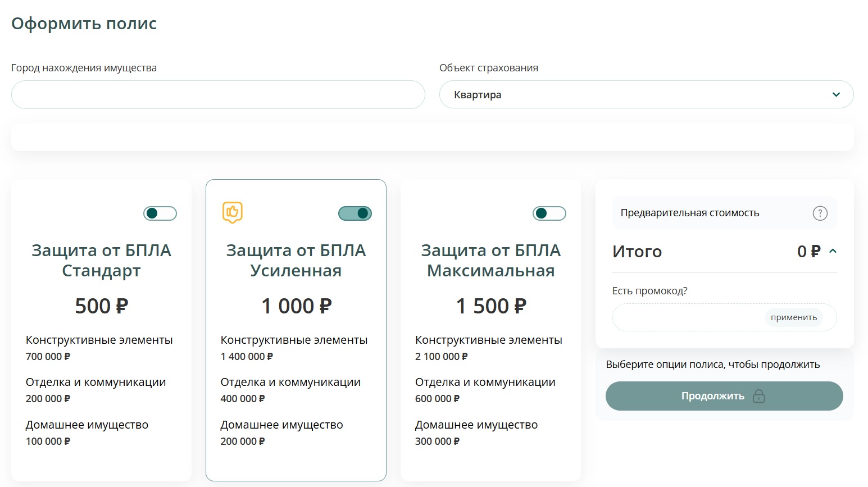Collapse the Итого price details chevron

(833, 251)
